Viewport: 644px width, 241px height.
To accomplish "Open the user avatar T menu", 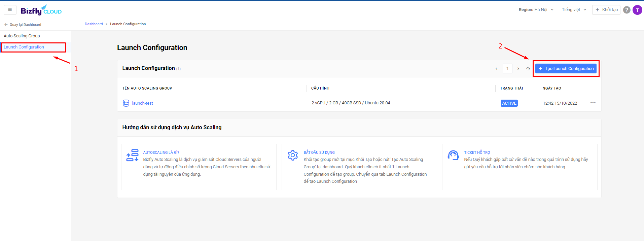I will click(637, 10).
